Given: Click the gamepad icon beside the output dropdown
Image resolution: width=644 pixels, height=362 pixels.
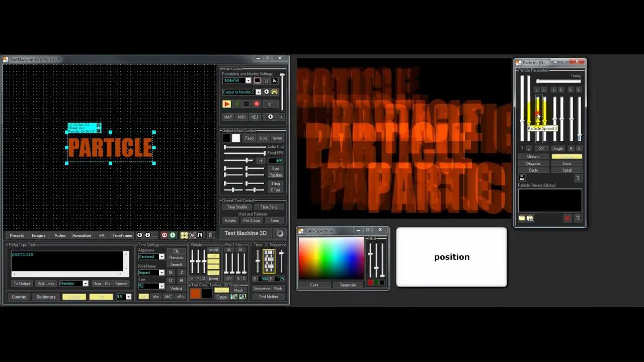Looking at the screenshot, I should [x=274, y=92].
